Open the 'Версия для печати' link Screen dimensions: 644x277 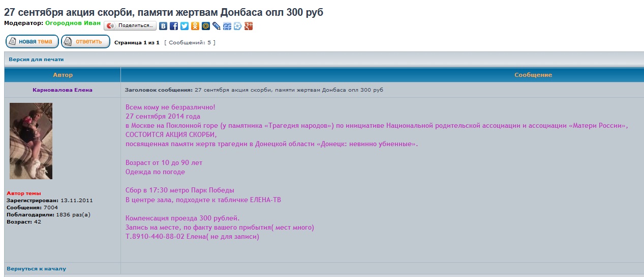36,60
